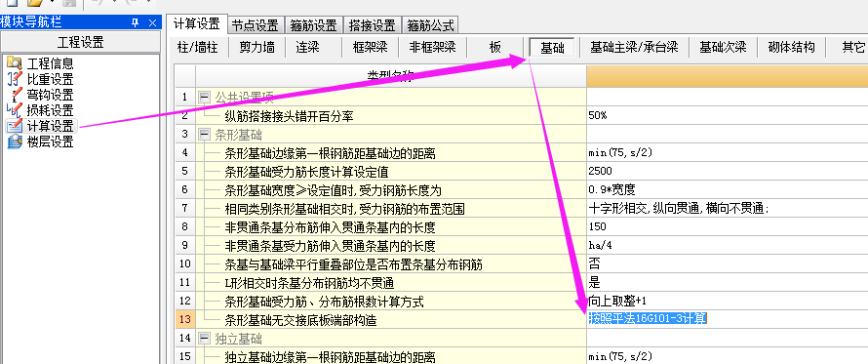Open the 工程设置 section header
The image size is (868, 364).
click(x=80, y=42)
